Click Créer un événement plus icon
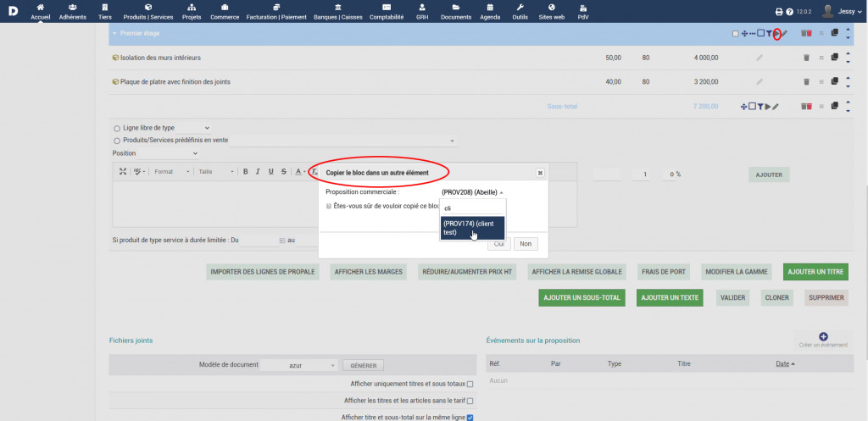The image size is (868, 421). pyautogui.click(x=823, y=336)
